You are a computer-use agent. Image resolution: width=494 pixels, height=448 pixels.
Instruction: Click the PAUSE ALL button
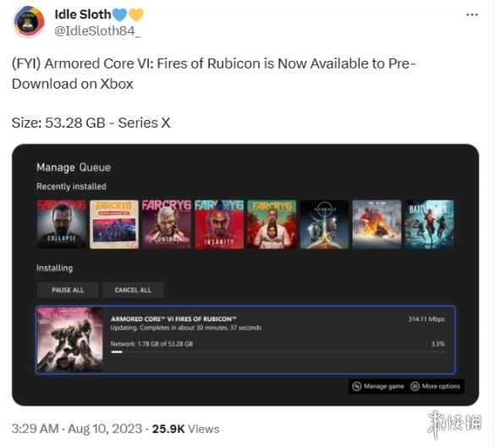pyautogui.click(x=68, y=290)
